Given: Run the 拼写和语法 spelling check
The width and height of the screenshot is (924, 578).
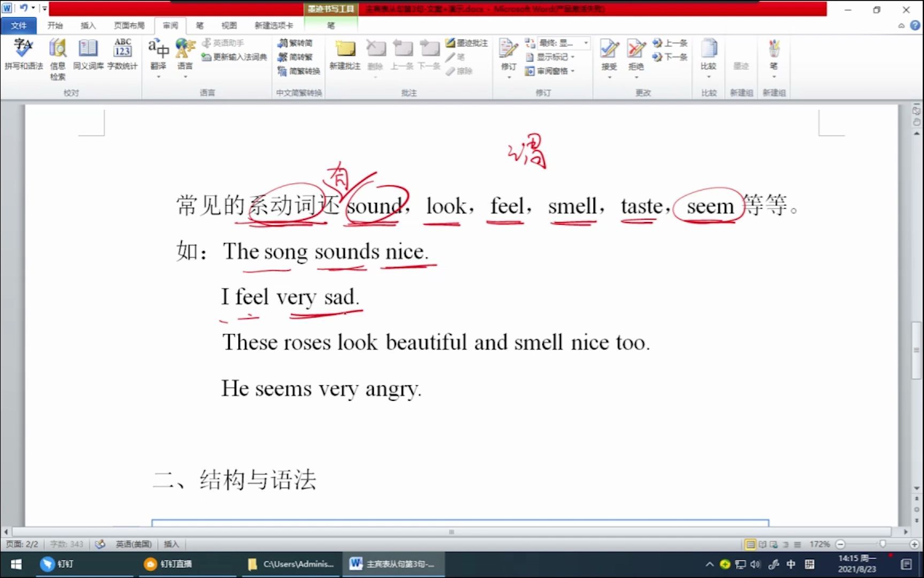Looking at the screenshot, I should coord(24,55).
